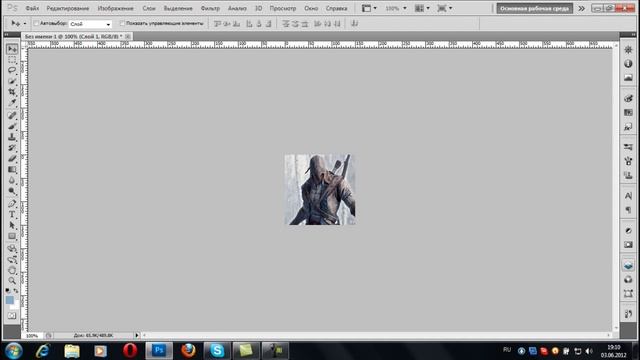Expand the workspace switcher double-arrow
The height and width of the screenshot is (360, 640).
tap(581, 8)
